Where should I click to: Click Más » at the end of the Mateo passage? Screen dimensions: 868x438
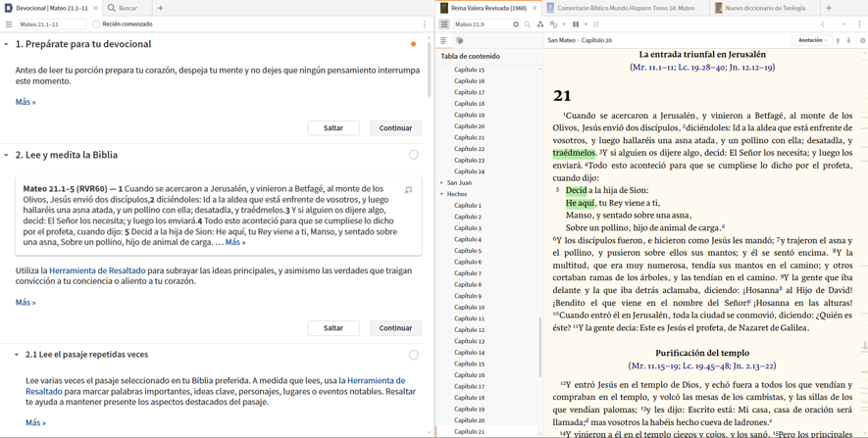point(235,242)
